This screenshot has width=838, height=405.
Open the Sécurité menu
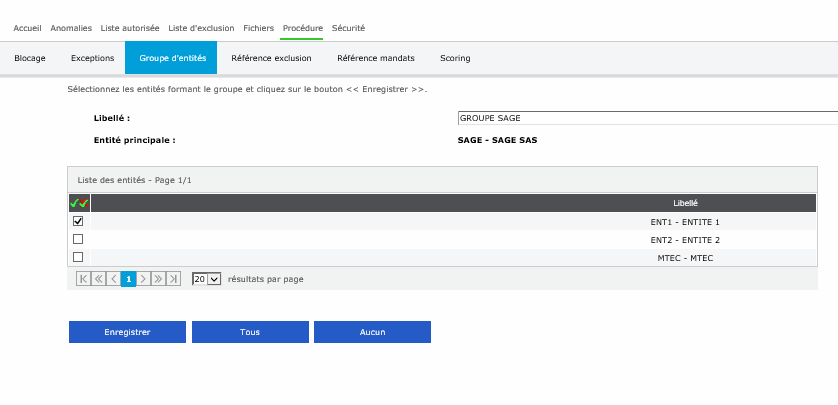tap(348, 28)
